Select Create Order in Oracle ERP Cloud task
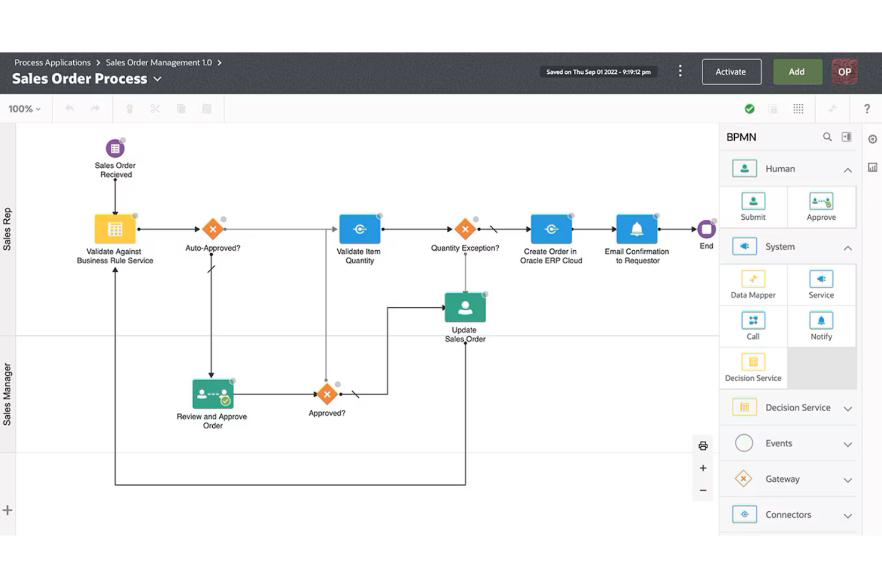The height and width of the screenshot is (588, 882). [551, 229]
